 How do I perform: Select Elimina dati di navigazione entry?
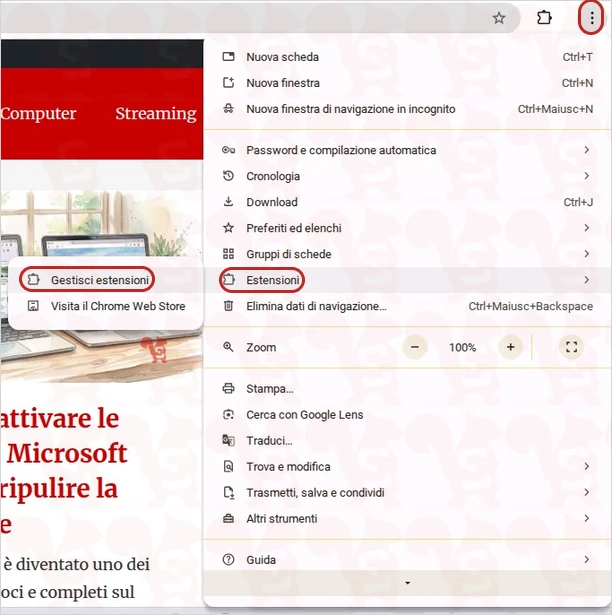point(407,306)
